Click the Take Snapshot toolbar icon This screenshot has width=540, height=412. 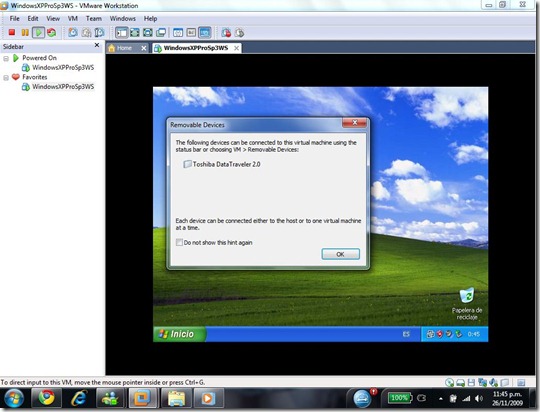[73, 32]
